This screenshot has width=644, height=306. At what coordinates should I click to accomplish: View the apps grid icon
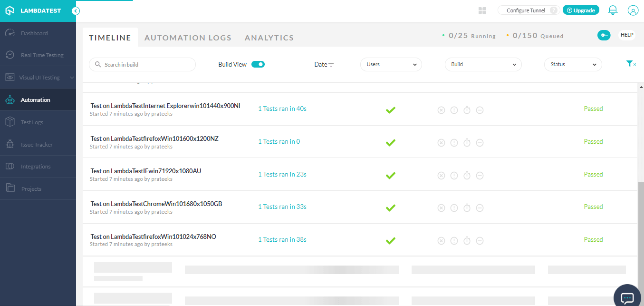tap(481, 10)
